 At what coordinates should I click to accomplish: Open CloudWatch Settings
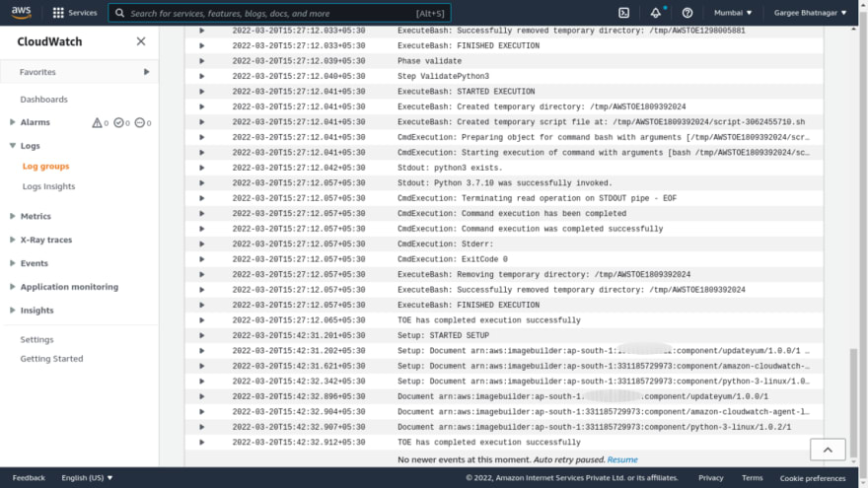(37, 340)
